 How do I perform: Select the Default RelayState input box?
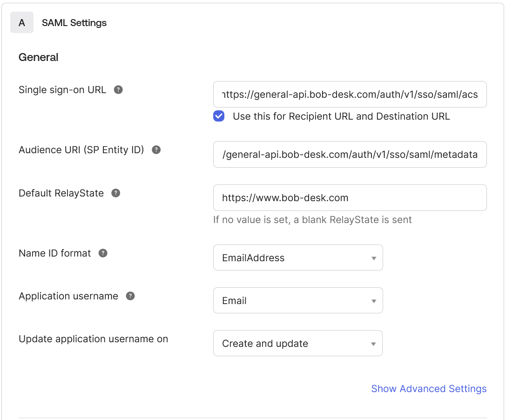350,197
